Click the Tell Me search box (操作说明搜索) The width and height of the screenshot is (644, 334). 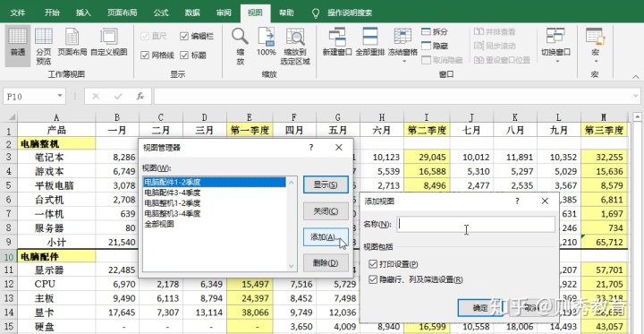[350, 13]
